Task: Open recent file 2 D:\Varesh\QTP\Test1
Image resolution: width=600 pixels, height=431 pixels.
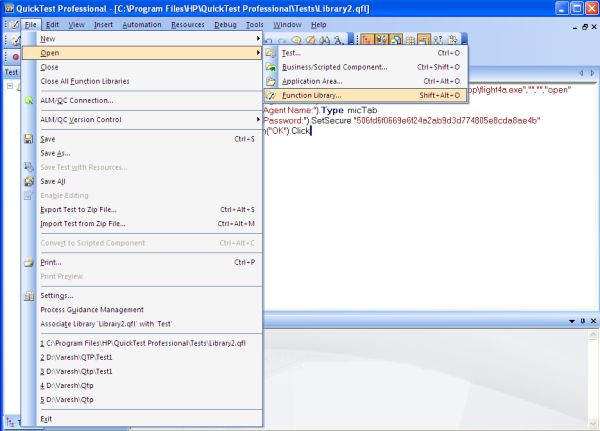Action: [142, 357]
